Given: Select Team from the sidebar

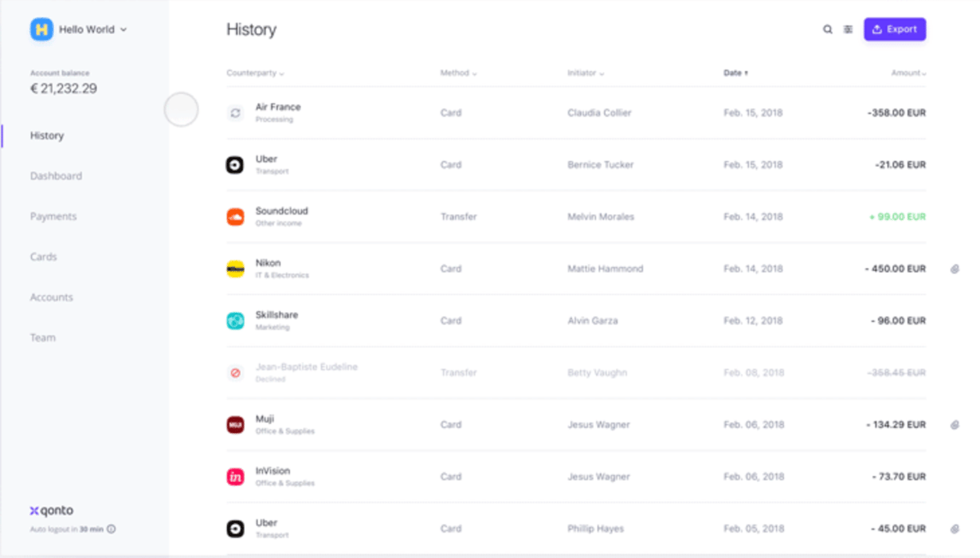Looking at the screenshot, I should click(x=42, y=337).
